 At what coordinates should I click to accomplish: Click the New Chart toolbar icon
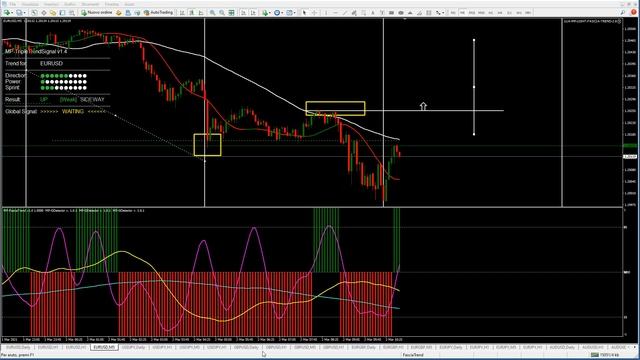pyautogui.click(x=7, y=13)
